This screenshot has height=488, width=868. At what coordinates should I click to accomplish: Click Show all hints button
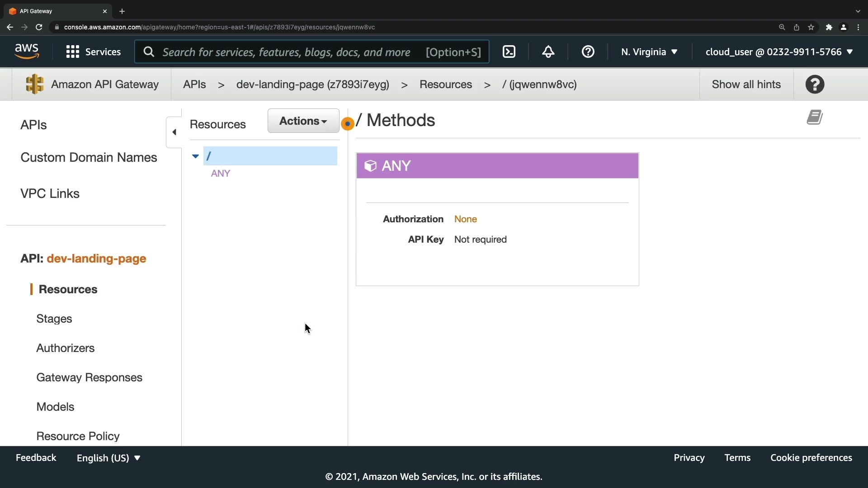click(746, 84)
